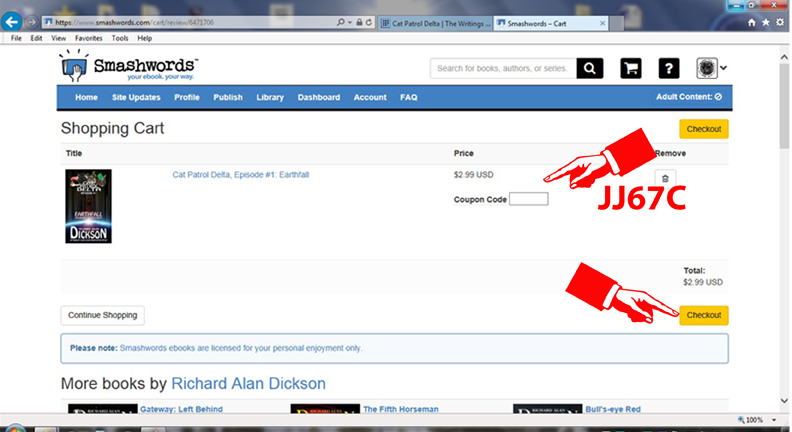Open Publish in the navigation bar
Image resolution: width=792 pixels, height=432 pixels.
pos(228,97)
